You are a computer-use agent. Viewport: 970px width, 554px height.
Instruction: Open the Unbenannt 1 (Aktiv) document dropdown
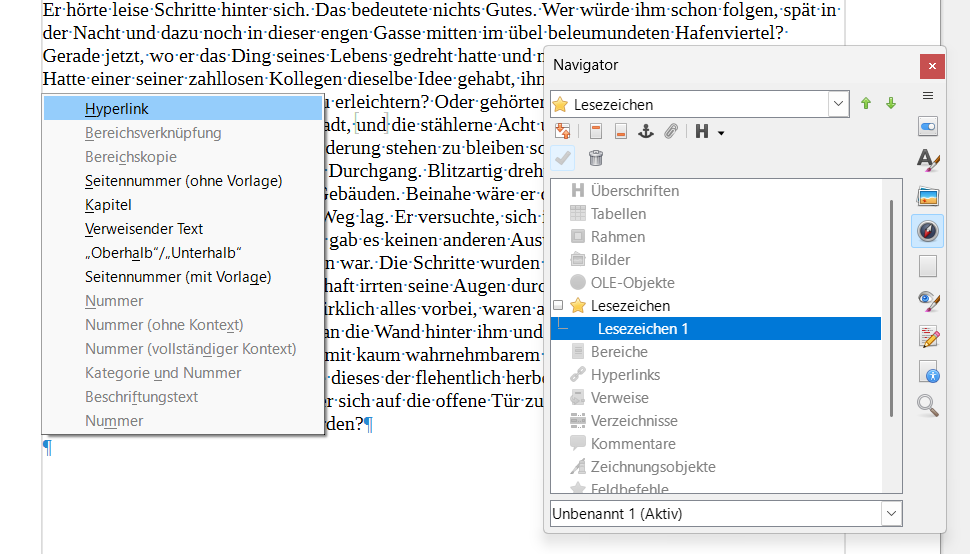point(890,513)
